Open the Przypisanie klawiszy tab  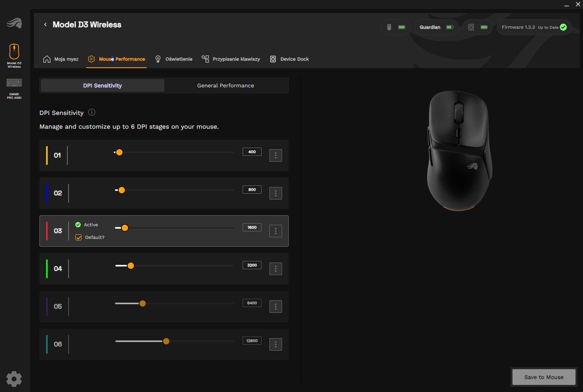pyautogui.click(x=231, y=59)
